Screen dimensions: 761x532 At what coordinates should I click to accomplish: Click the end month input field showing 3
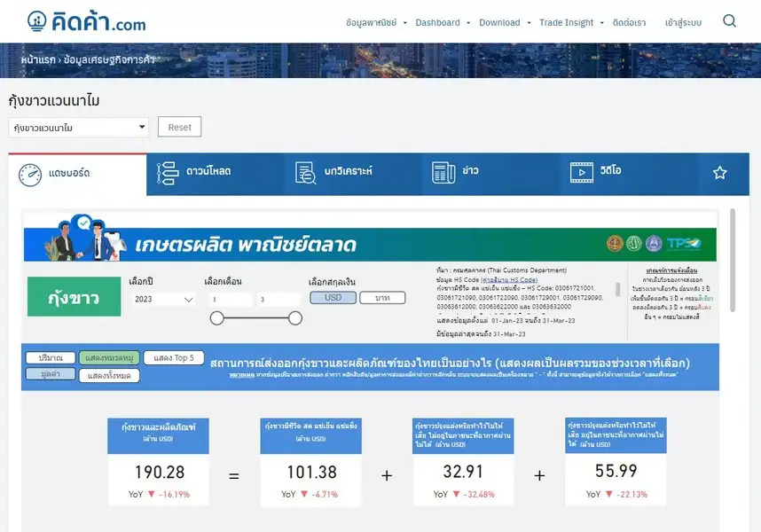pyautogui.click(x=277, y=300)
